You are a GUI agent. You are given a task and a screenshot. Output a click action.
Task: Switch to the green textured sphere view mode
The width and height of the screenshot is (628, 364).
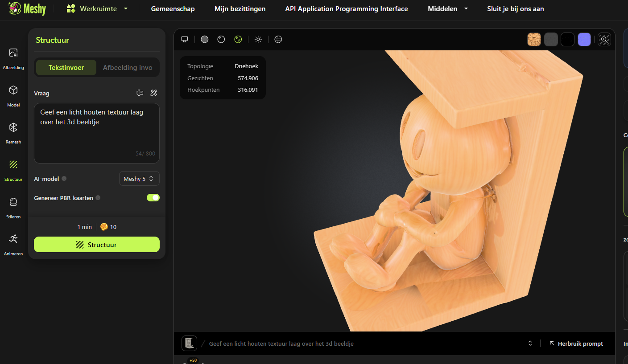point(238,39)
